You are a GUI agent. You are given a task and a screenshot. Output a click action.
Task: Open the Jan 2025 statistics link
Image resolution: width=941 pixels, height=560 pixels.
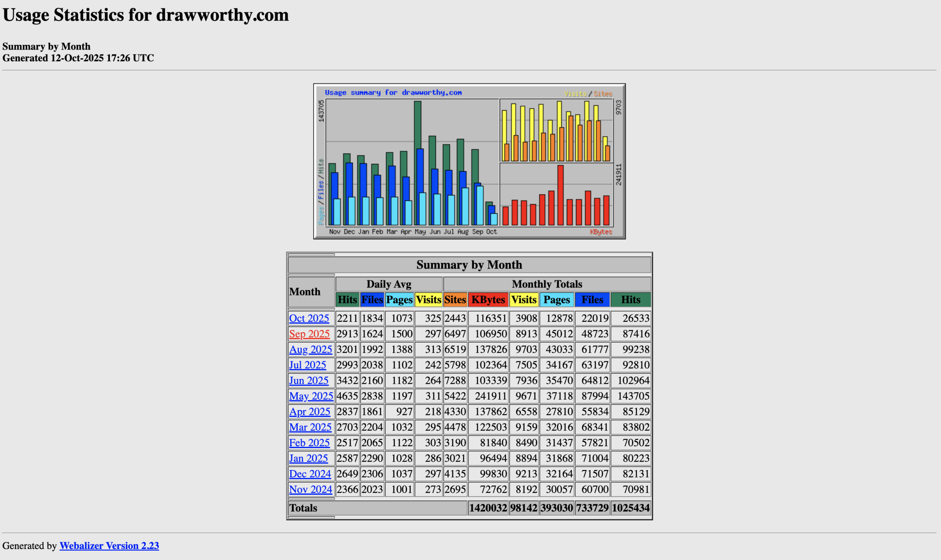coord(308,458)
